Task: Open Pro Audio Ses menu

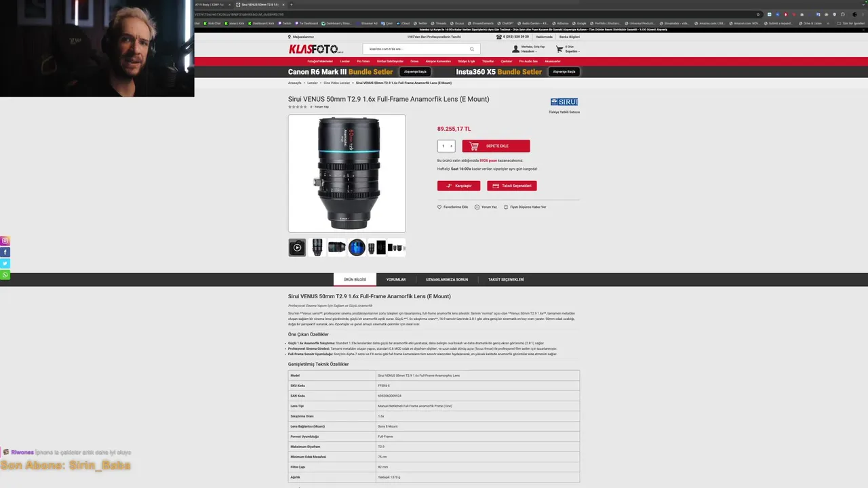Action: pos(528,62)
